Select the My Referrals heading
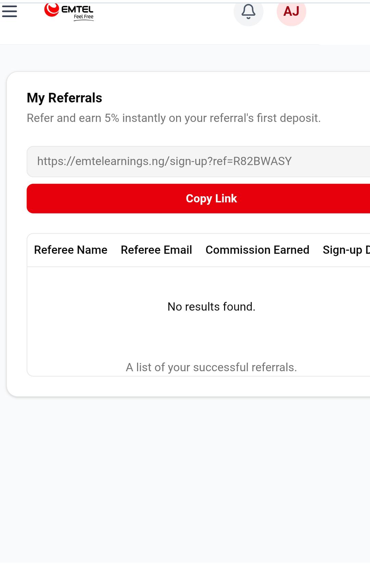This screenshot has width=370, height=588. 64,98
